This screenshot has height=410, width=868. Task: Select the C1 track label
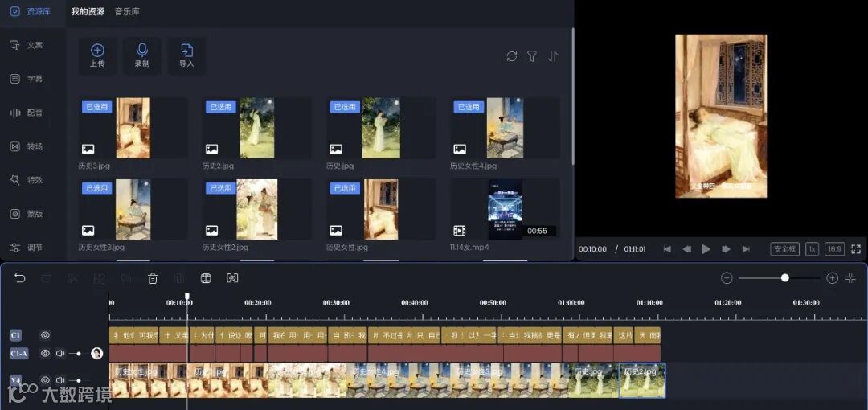(15, 335)
